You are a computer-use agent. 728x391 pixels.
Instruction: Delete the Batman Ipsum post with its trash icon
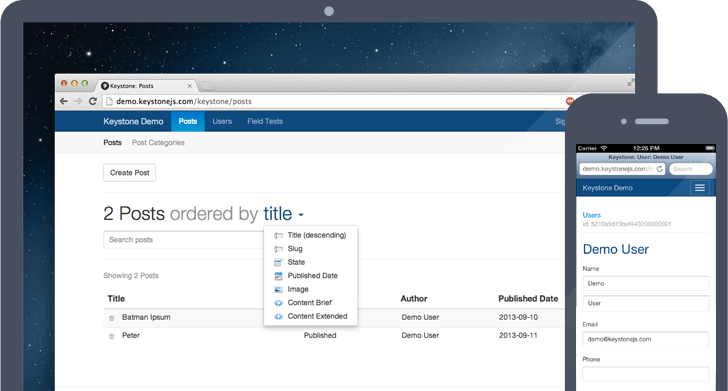click(111, 318)
